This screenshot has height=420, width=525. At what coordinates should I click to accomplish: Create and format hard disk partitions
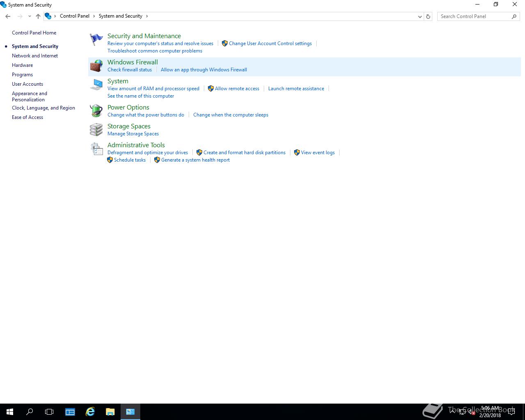pyautogui.click(x=244, y=153)
